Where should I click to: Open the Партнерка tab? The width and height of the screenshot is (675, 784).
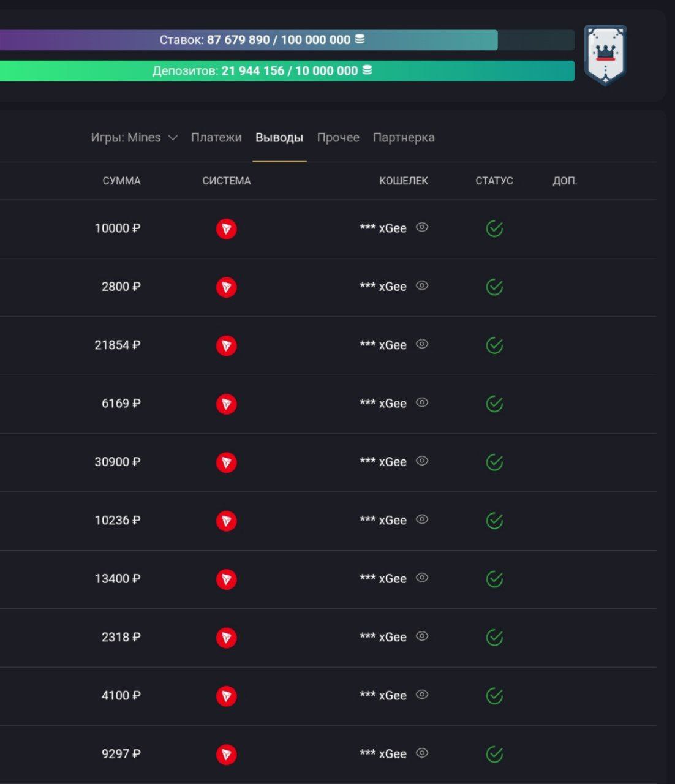404,138
